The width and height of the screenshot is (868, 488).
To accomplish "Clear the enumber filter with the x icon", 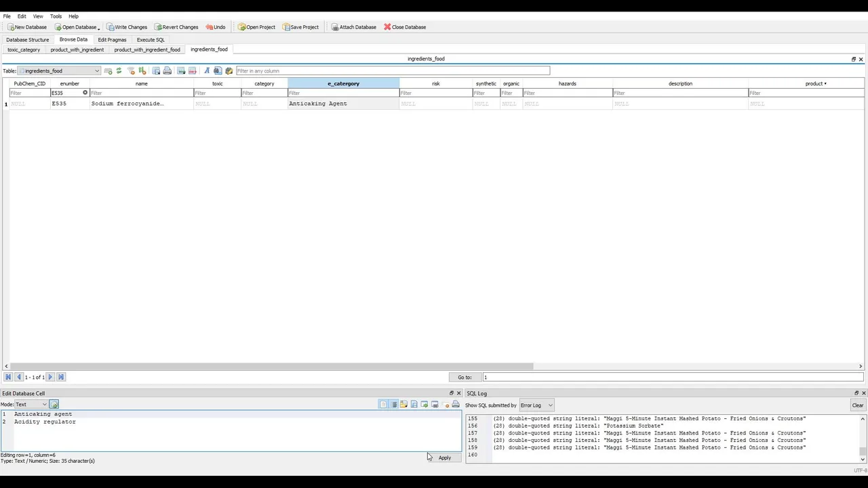I will click(85, 93).
